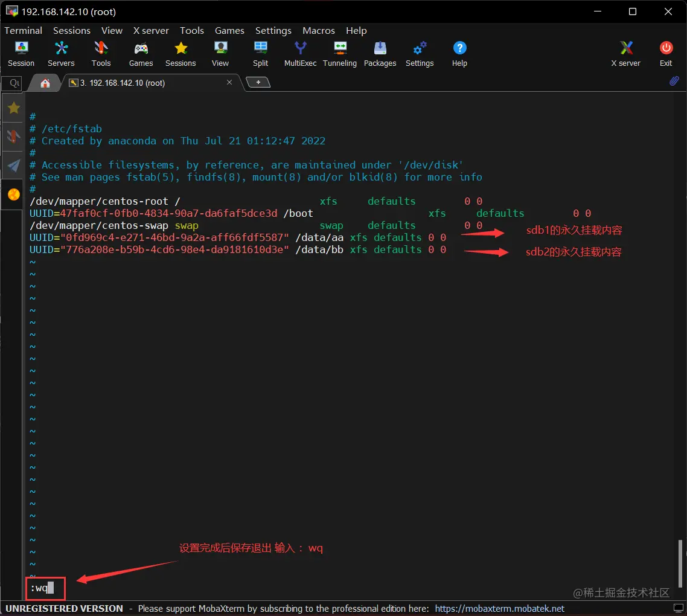Open the Help menu
687x616 pixels.
356,30
